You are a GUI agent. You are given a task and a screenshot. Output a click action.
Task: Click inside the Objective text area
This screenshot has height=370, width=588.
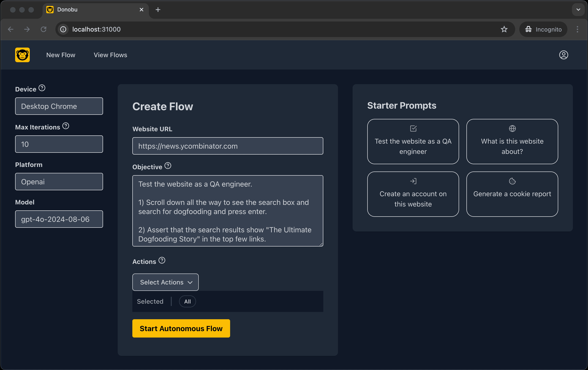pos(228,211)
